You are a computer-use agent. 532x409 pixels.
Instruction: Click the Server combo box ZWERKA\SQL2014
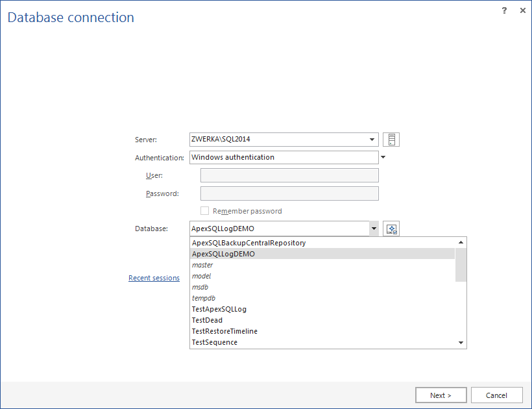click(x=284, y=140)
